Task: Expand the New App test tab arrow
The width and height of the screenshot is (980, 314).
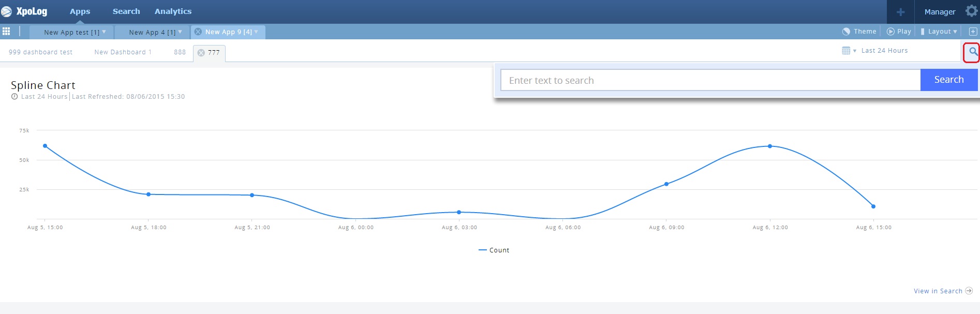Action: pyautogui.click(x=104, y=32)
